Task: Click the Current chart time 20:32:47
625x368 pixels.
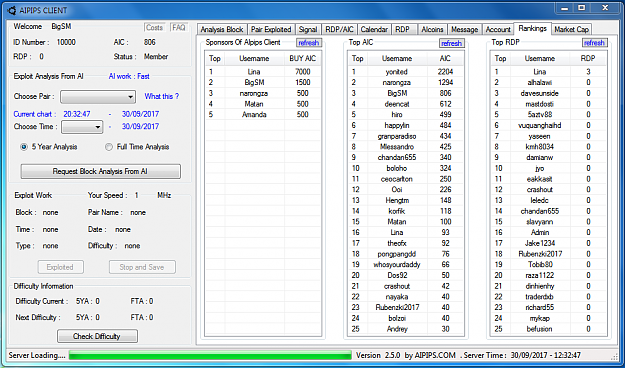Action: pos(77,114)
